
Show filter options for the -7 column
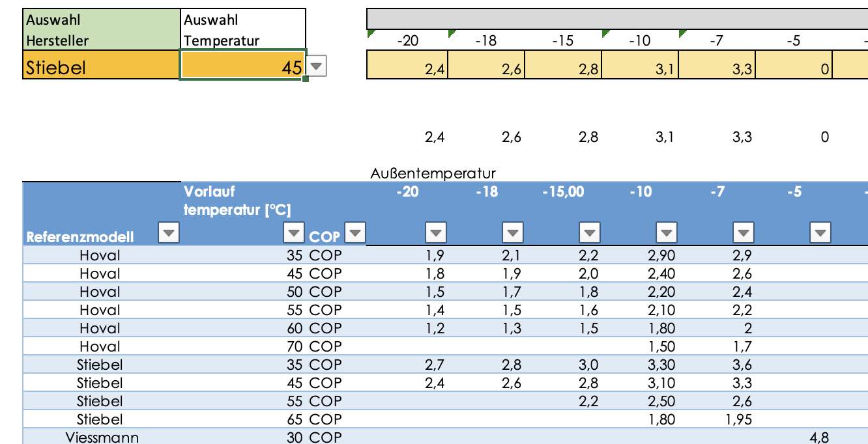743,233
